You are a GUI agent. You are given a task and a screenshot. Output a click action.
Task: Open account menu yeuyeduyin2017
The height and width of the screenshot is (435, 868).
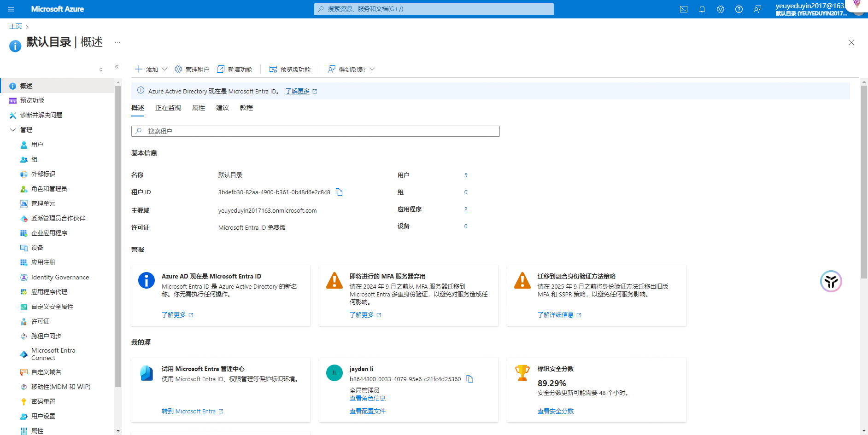(x=811, y=9)
